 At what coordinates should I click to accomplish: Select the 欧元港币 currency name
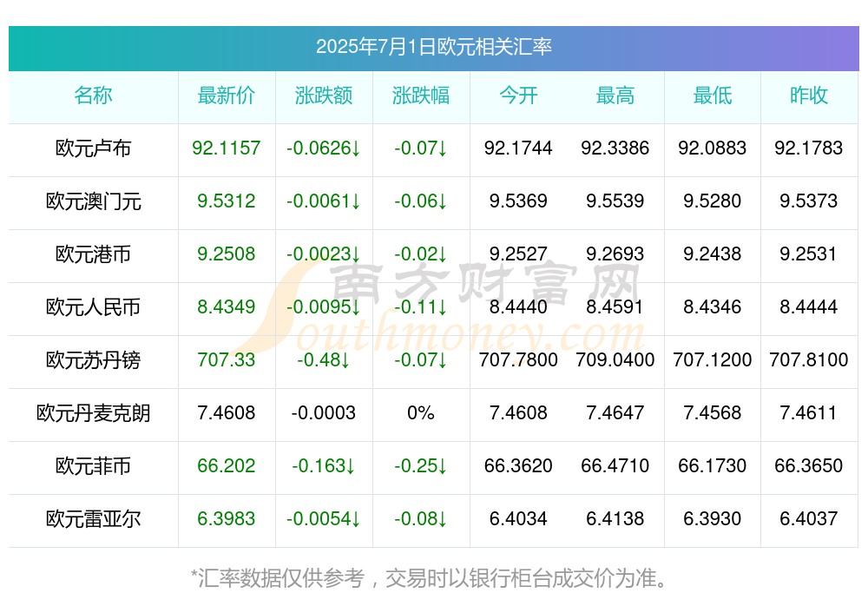click(x=93, y=254)
